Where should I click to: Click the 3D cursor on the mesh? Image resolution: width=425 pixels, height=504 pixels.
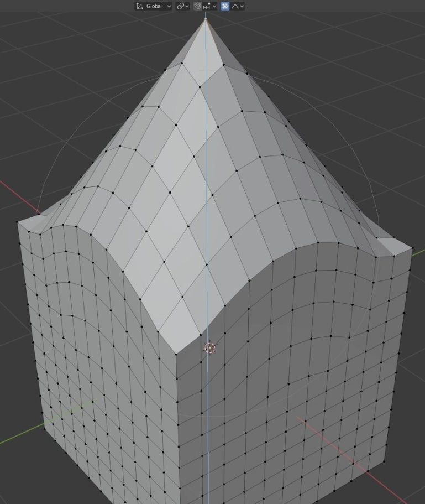210,348
